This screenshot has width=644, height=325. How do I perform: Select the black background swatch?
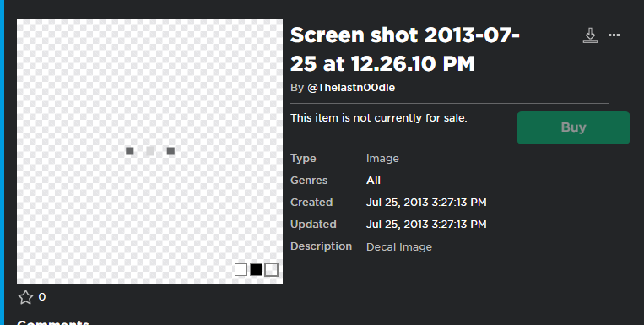(x=257, y=269)
